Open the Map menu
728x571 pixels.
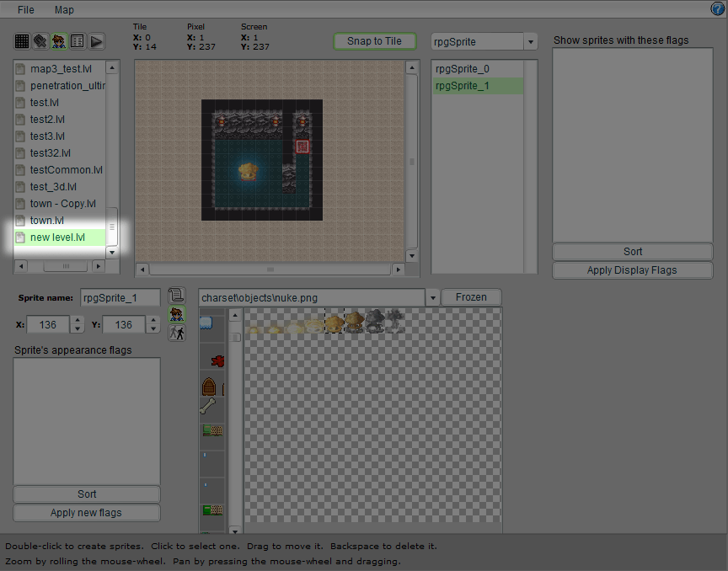(64, 10)
